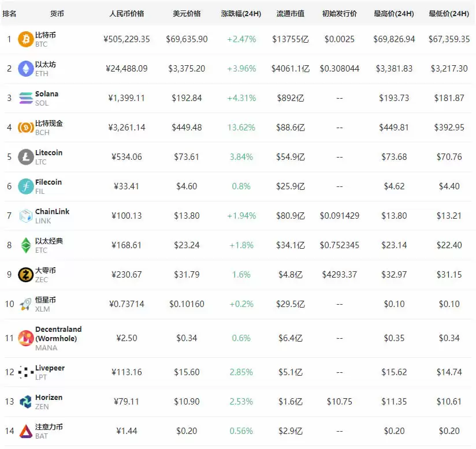Select the Filecoin logo icon
Viewport: 476px width, 449px height.
coord(25,186)
